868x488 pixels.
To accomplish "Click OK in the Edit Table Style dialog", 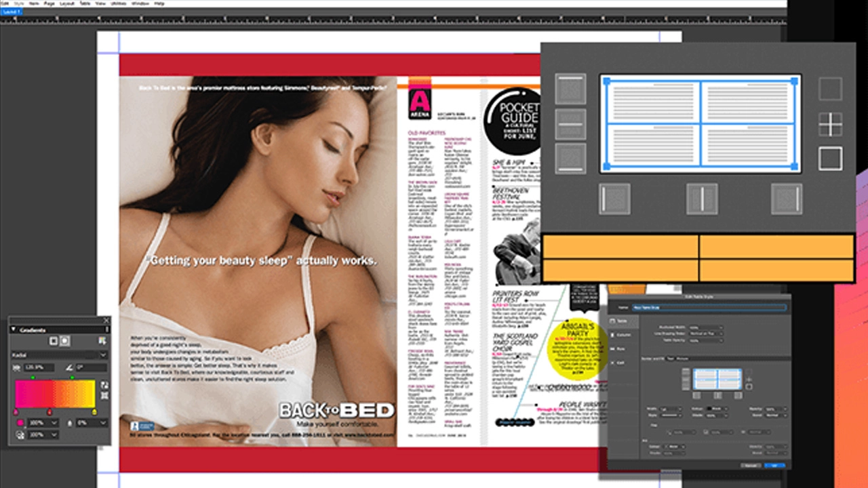I will pyautogui.click(x=774, y=466).
